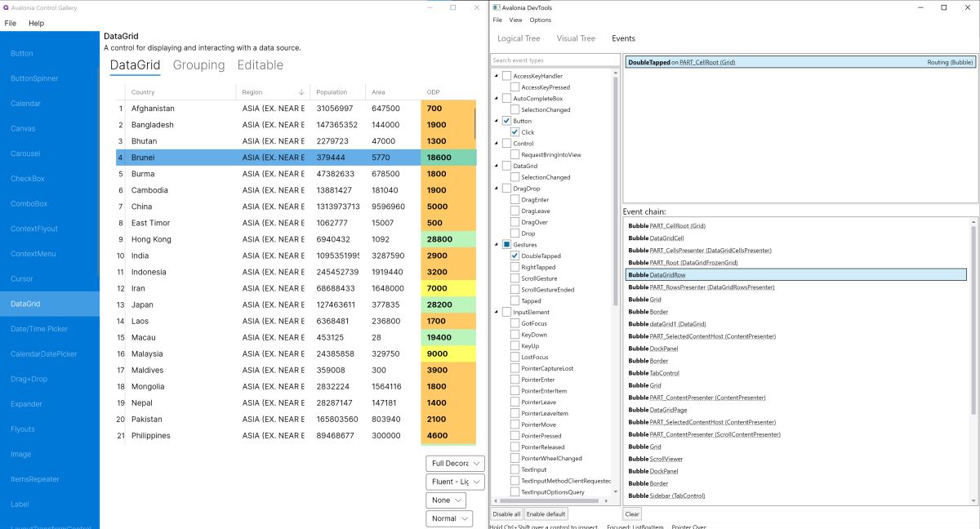Select the Expander sidebar item
This screenshot has width=980, height=529.
[x=50, y=404]
